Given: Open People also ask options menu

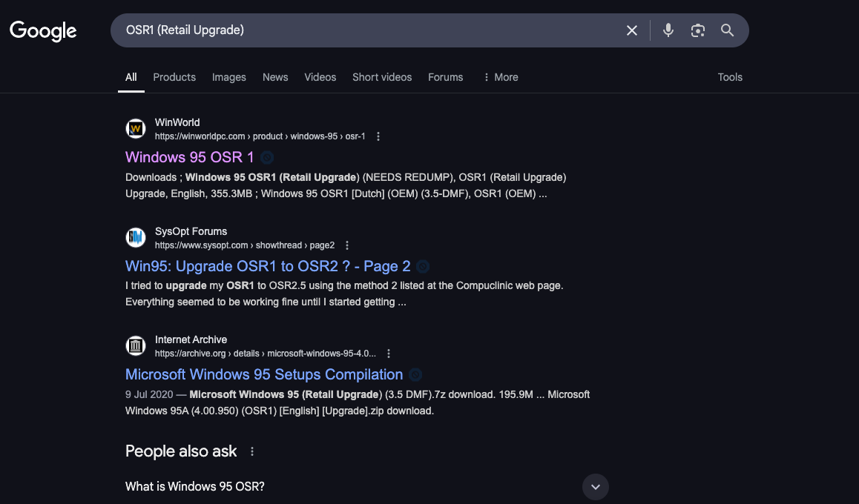Looking at the screenshot, I should [x=252, y=451].
